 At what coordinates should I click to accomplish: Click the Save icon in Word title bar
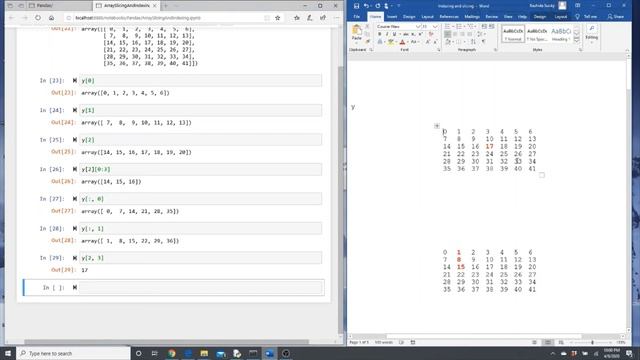pos(356,6)
